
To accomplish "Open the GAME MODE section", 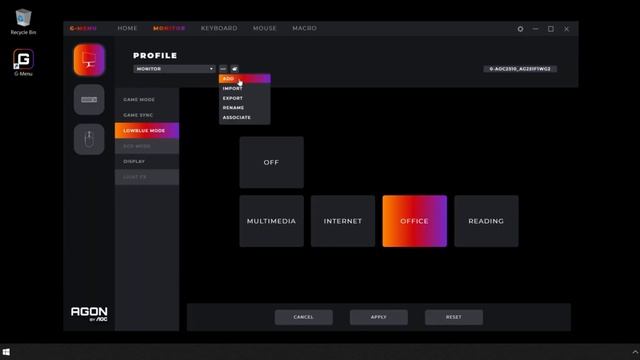I will (147, 100).
